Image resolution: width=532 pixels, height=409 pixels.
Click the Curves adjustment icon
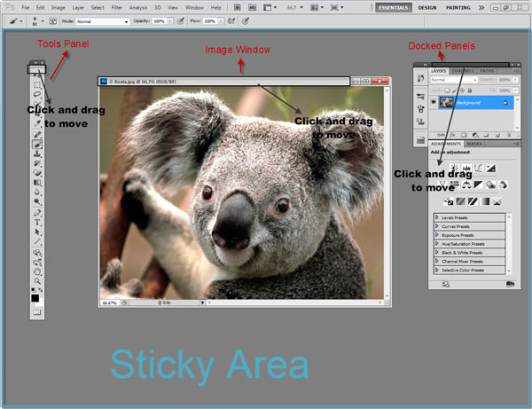point(478,168)
